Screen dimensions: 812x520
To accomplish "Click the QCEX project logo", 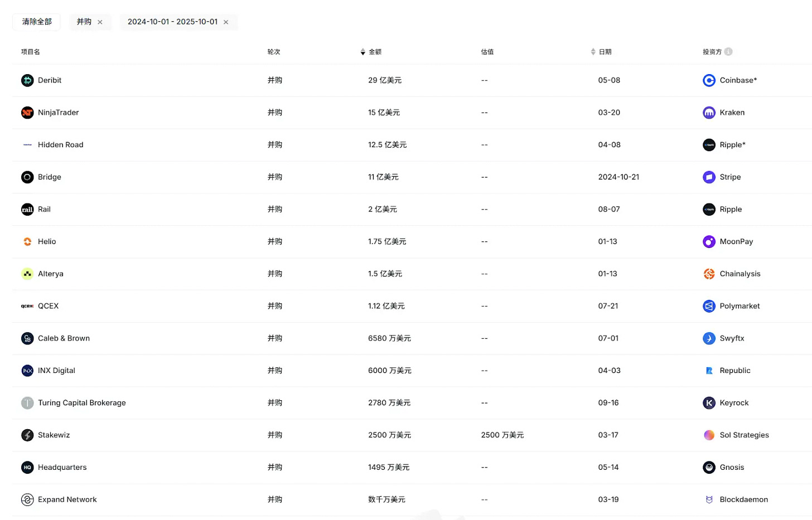I will 27,306.
